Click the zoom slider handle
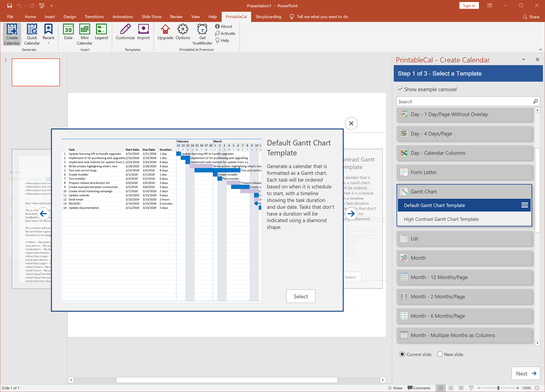This screenshot has height=392, width=545. (x=498, y=388)
